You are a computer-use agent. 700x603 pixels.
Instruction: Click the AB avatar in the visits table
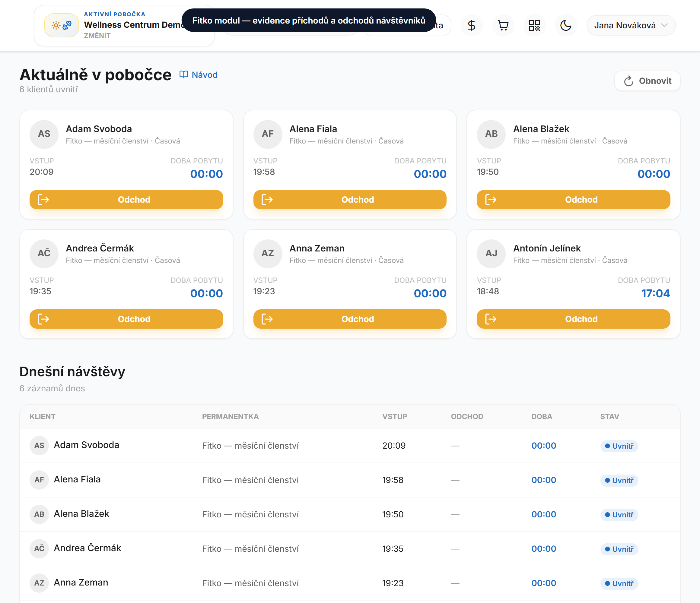pyautogui.click(x=39, y=515)
